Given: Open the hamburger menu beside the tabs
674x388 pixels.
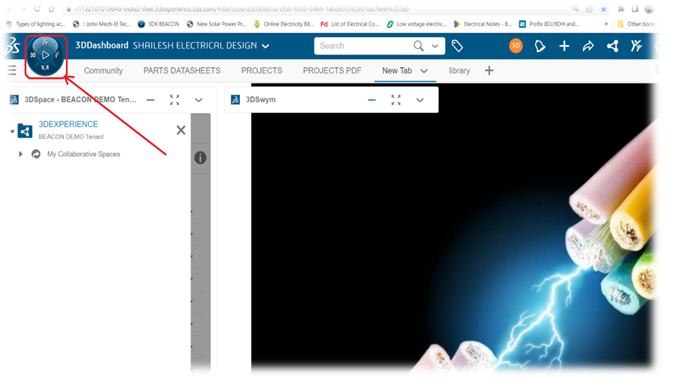Looking at the screenshot, I should (x=12, y=70).
